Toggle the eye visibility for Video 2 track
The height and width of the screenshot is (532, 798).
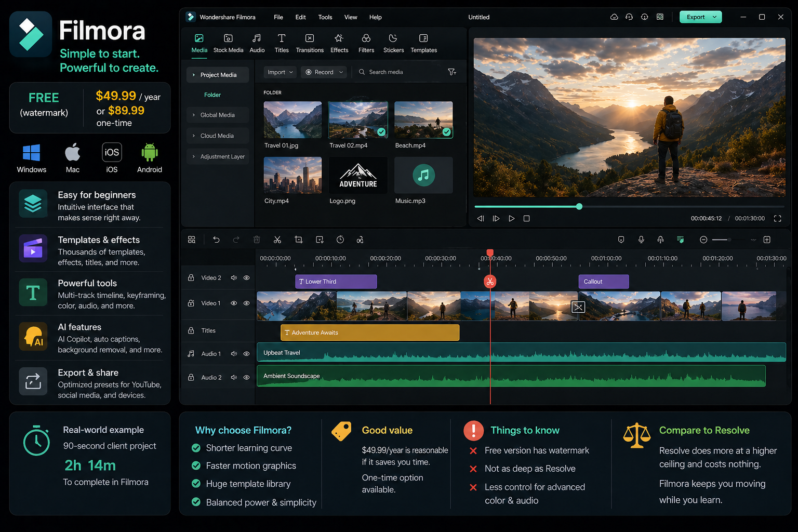pos(247,278)
